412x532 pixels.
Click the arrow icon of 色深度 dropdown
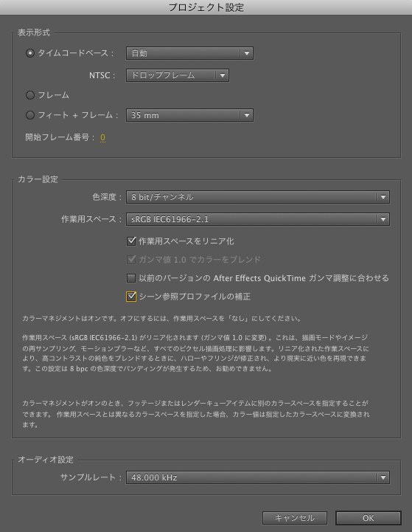click(x=383, y=197)
